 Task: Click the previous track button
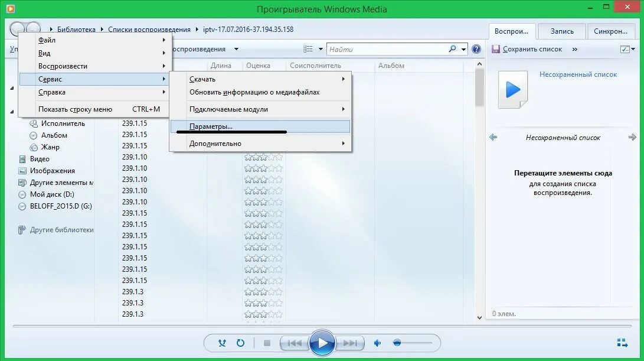pyautogui.click(x=294, y=343)
